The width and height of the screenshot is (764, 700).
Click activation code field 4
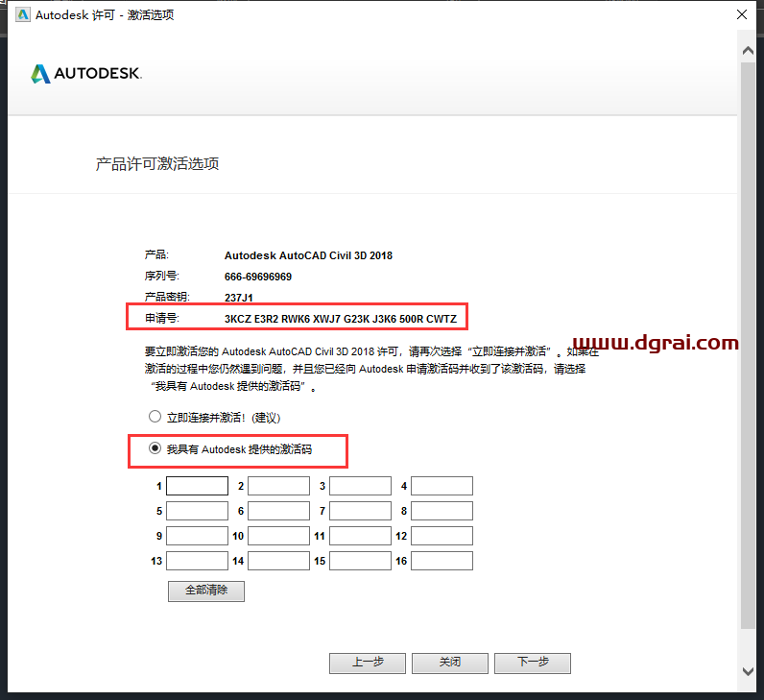tap(442, 486)
